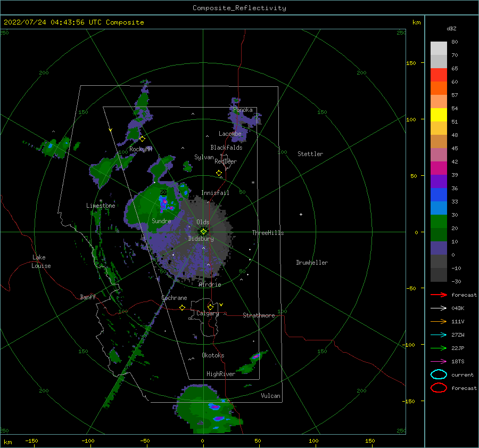Select the white 04DK arrow in legend
The image size is (479, 448).
tap(439, 308)
